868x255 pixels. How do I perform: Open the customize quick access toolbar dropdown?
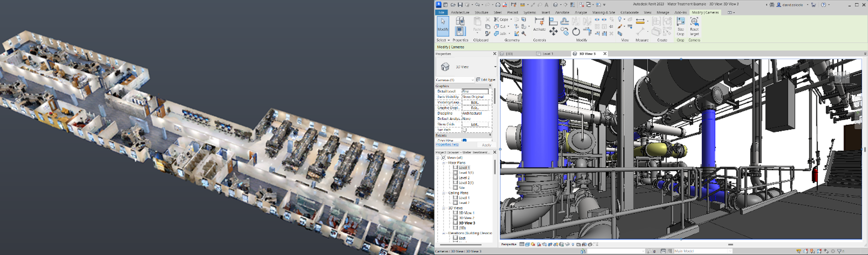click(604, 5)
